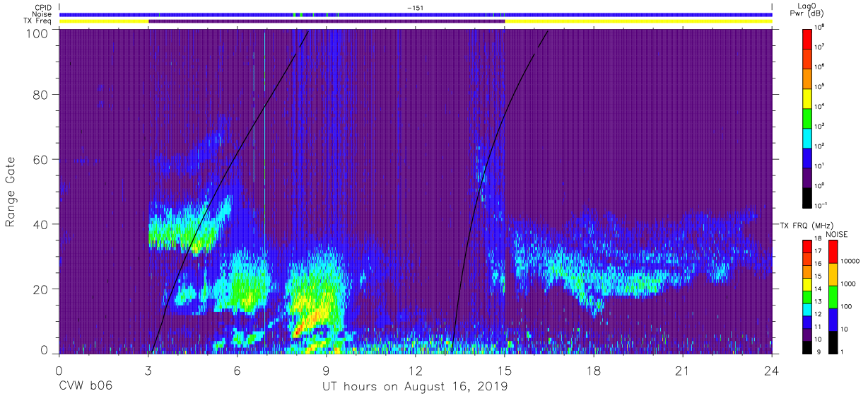Click the '10000' label on the NOISE scale
The height and width of the screenshot is (401, 868).
click(850, 261)
